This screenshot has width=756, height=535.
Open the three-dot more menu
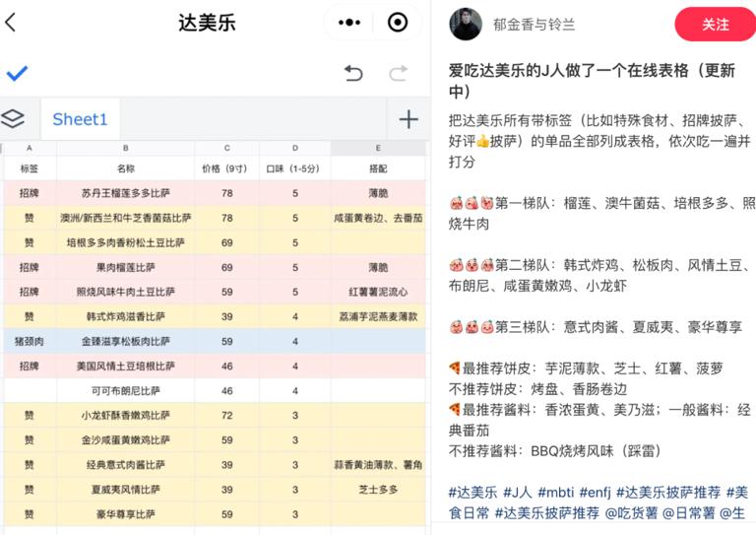[349, 23]
